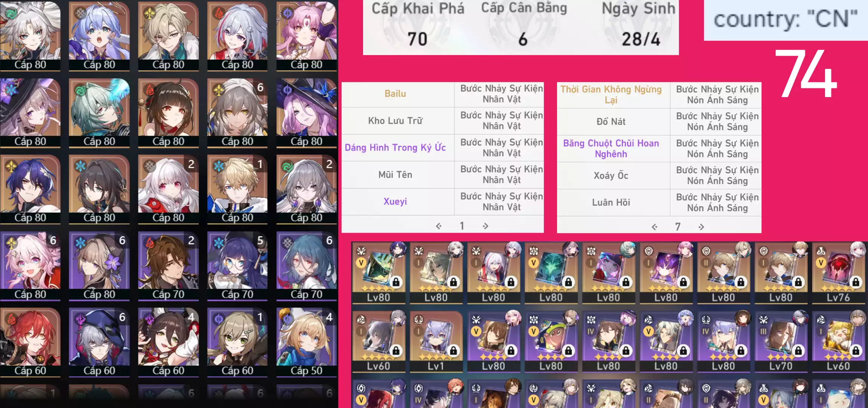Advance light cone warp history past page 7
The height and width of the screenshot is (408, 868).
click(701, 227)
